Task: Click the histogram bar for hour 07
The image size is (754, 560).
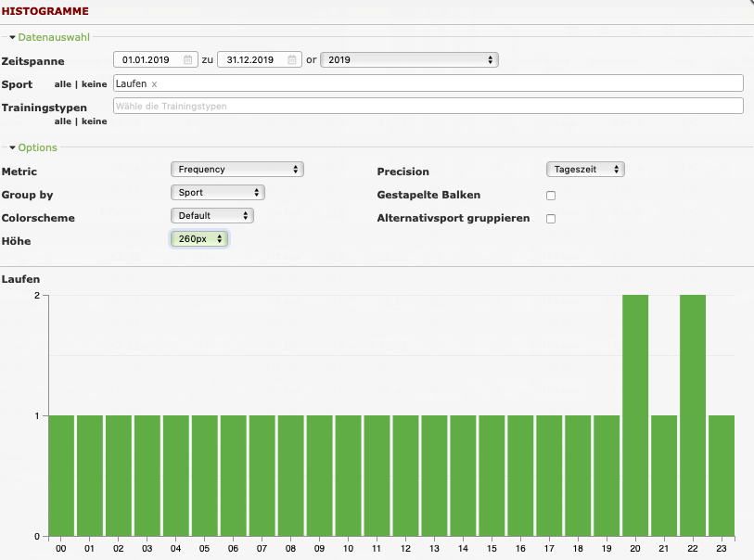Action: tap(262, 476)
